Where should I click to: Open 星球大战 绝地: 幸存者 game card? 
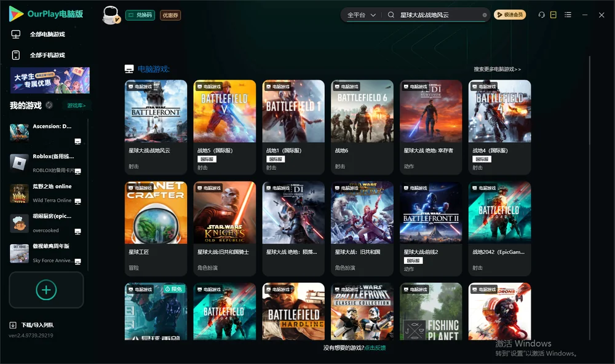click(430, 127)
